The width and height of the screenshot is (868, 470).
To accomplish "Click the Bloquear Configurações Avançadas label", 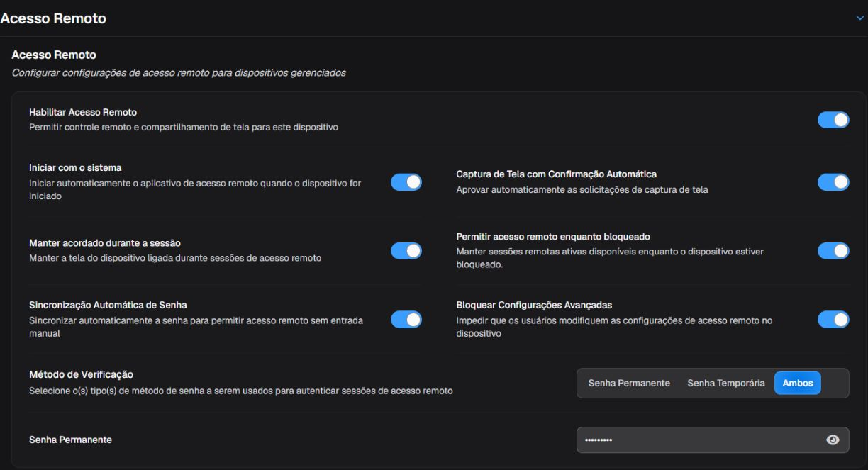I will 534,305.
